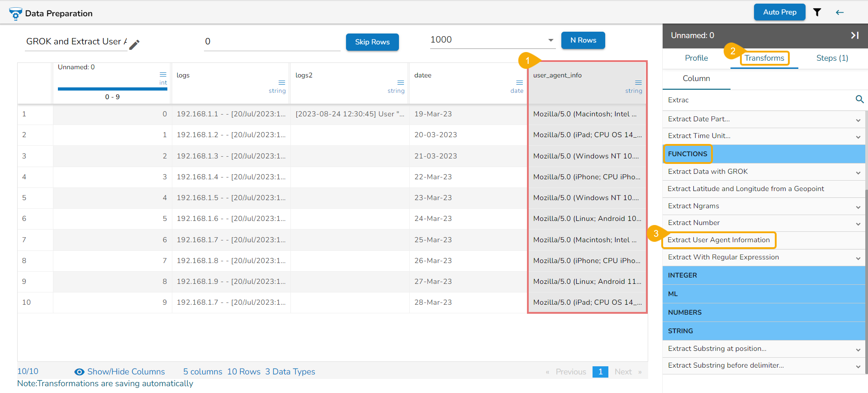868x393 pixels.
Task: Click the Skip Rows button
Action: coord(372,42)
